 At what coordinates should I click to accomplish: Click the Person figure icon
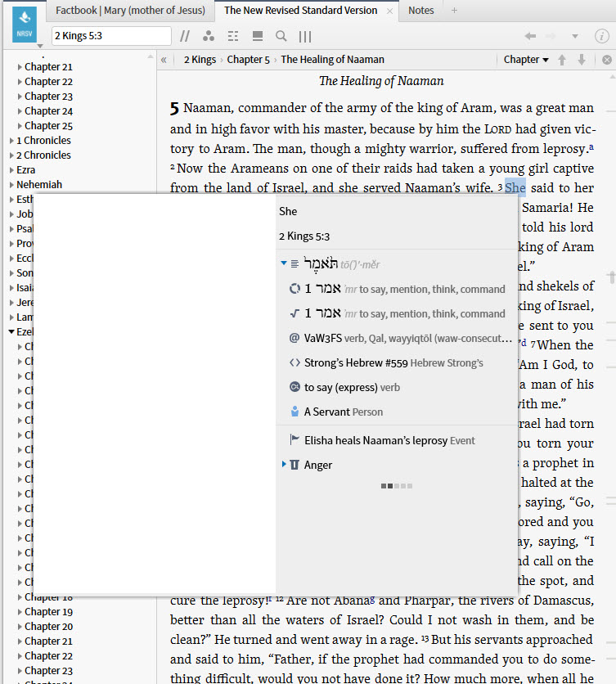(295, 412)
